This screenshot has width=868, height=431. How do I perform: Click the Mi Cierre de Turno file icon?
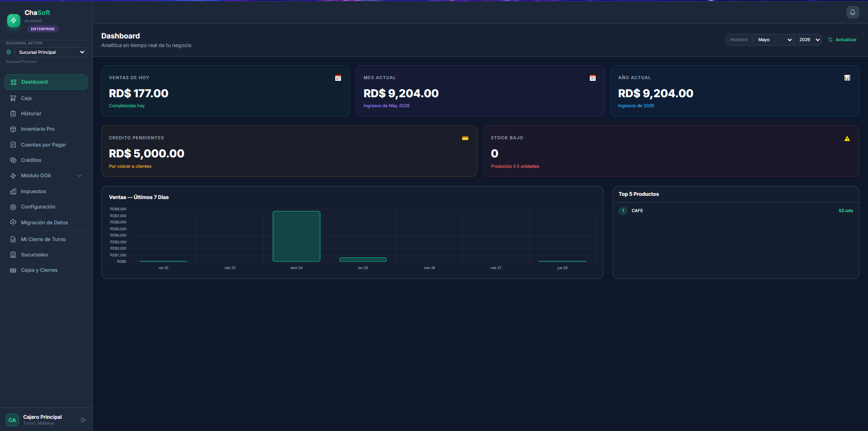13,239
